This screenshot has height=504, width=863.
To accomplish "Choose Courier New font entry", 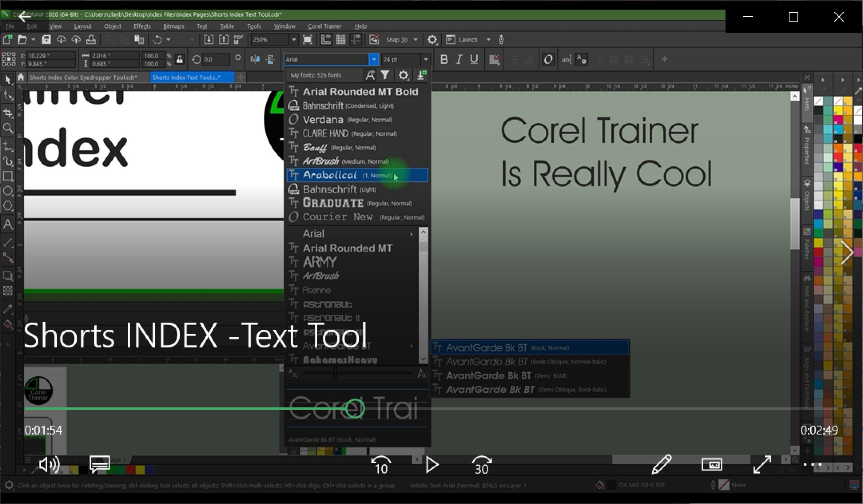I will (357, 217).
